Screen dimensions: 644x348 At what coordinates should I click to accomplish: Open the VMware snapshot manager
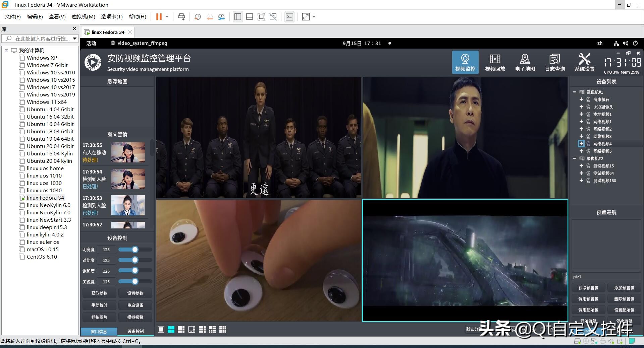[x=221, y=17]
